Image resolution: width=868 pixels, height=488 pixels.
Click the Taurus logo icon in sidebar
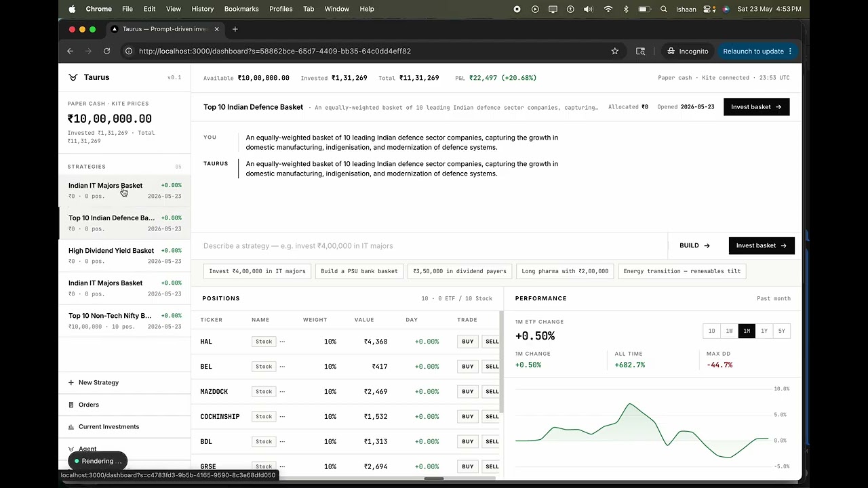[x=73, y=77]
